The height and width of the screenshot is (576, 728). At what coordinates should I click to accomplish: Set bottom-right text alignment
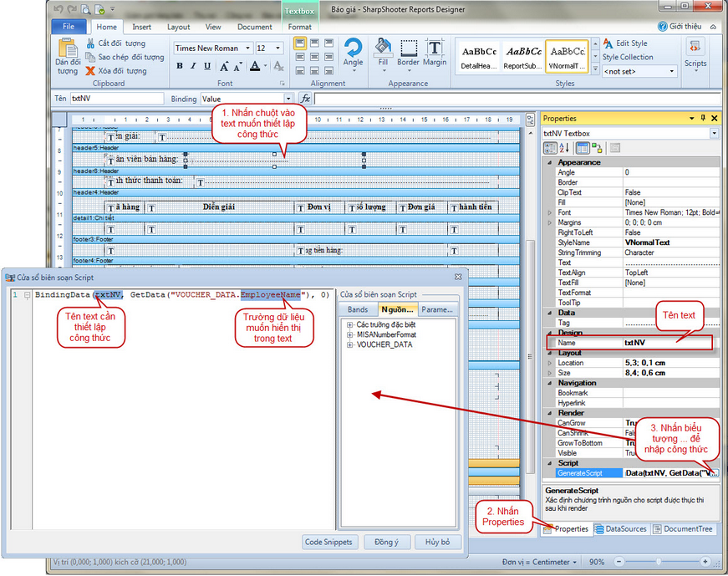329,71
